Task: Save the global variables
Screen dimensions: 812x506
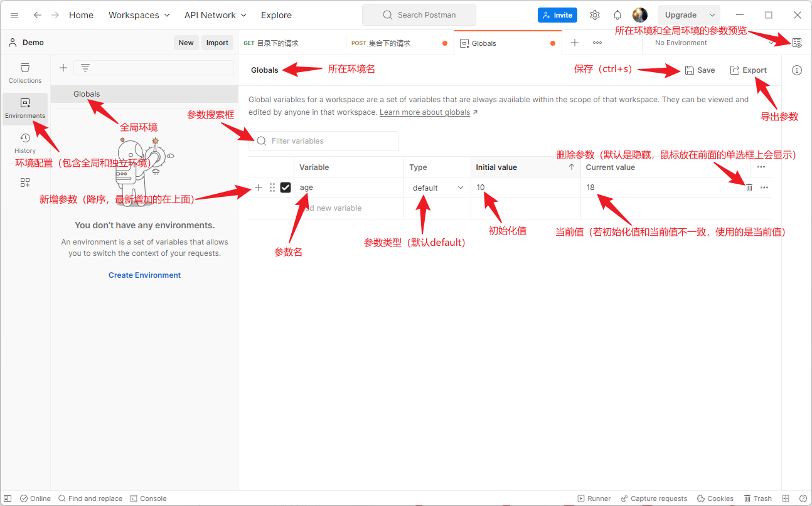Action: tap(700, 70)
